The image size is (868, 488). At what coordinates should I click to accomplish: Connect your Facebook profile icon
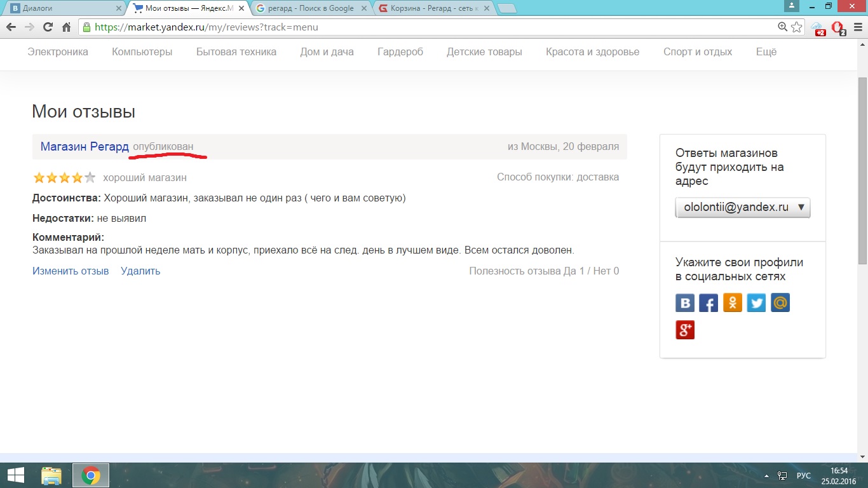pyautogui.click(x=709, y=303)
